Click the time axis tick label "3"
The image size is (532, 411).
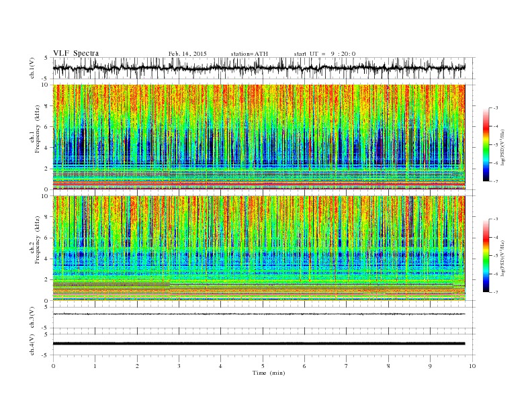179,366
